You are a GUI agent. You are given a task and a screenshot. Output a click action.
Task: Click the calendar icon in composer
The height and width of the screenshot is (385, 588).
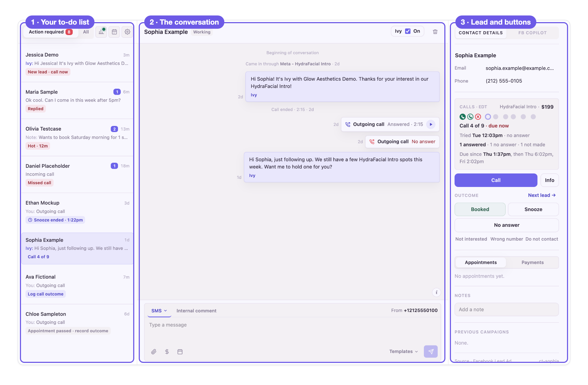(180, 352)
